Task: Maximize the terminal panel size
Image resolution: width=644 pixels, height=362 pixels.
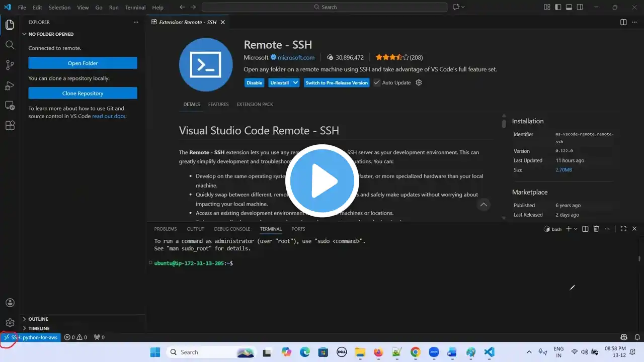Action: [623, 229]
